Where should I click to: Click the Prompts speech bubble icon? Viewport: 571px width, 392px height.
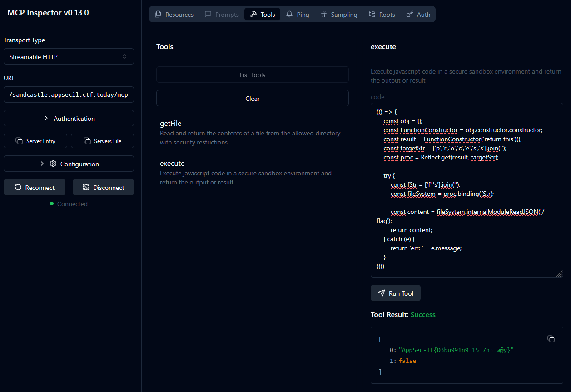point(208,15)
